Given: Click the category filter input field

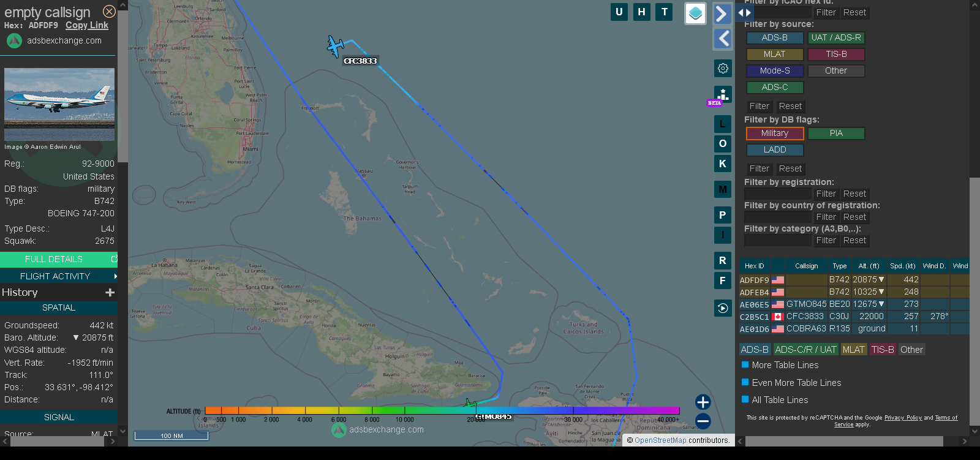Looking at the screenshot, I should pyautogui.click(x=777, y=241).
